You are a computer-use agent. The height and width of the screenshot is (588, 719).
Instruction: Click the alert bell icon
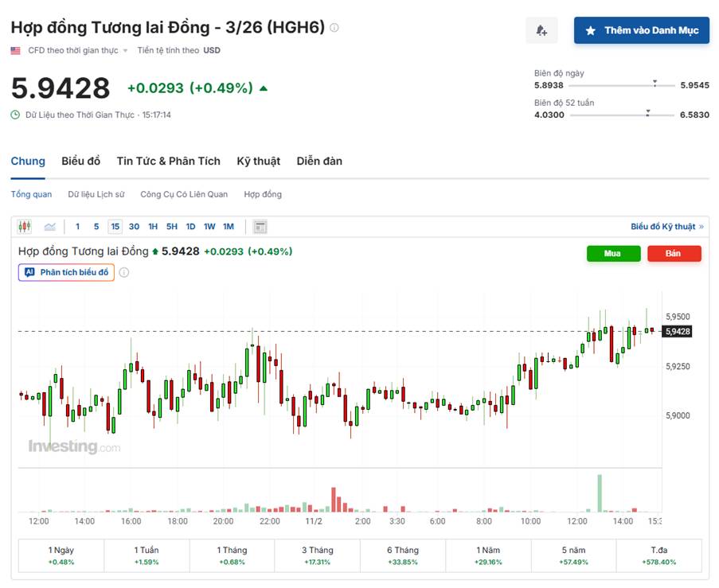point(541,30)
